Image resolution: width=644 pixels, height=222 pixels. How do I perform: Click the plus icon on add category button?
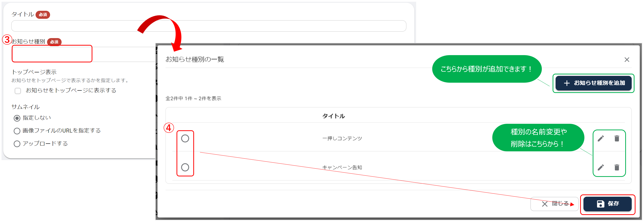point(567,83)
